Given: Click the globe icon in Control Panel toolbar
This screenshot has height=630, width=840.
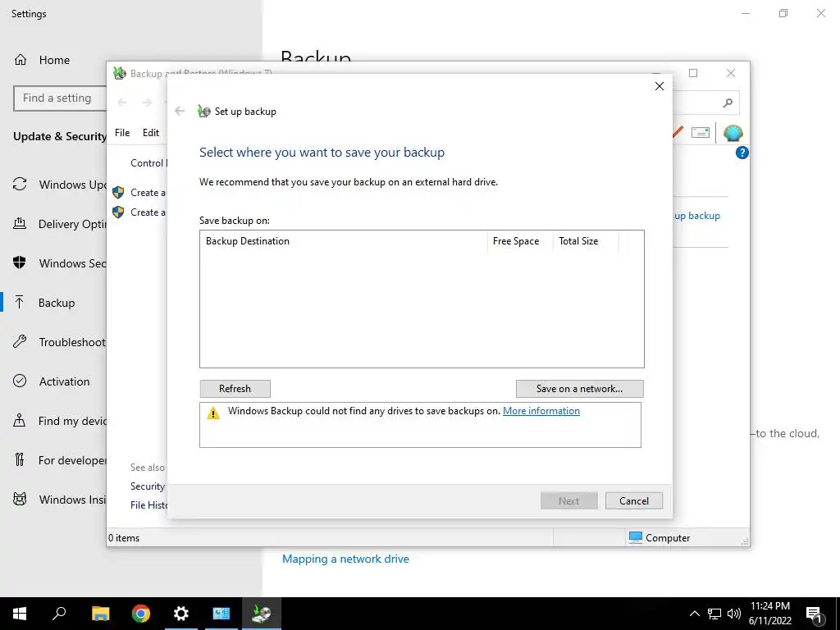Looking at the screenshot, I should [733, 133].
